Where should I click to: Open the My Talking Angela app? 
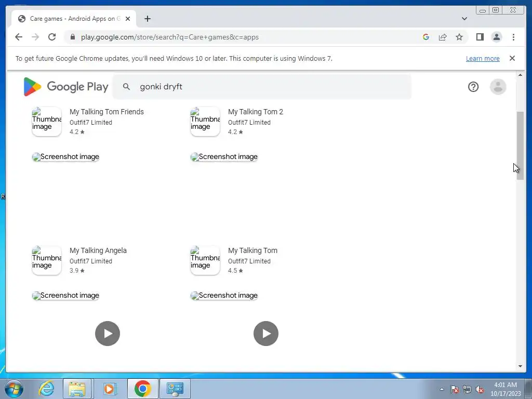coord(98,250)
